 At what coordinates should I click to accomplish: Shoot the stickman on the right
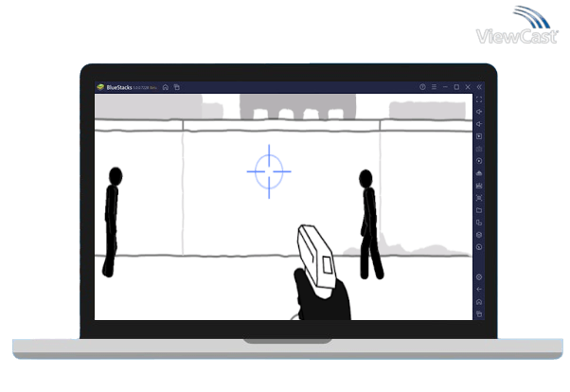point(370,224)
